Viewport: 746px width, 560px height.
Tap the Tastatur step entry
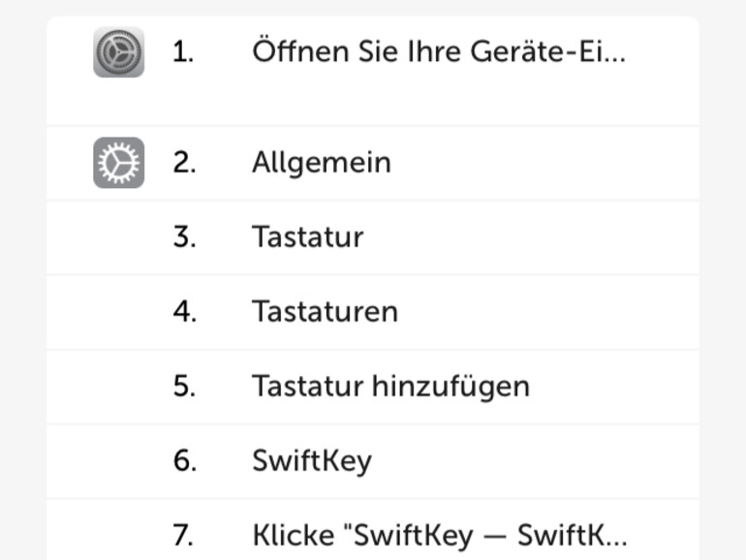(x=307, y=237)
